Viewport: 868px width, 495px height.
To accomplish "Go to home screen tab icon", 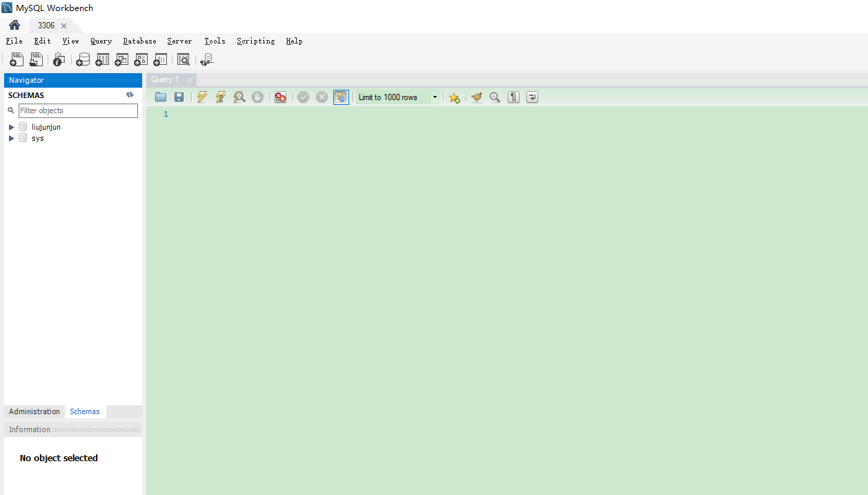I will (x=14, y=26).
